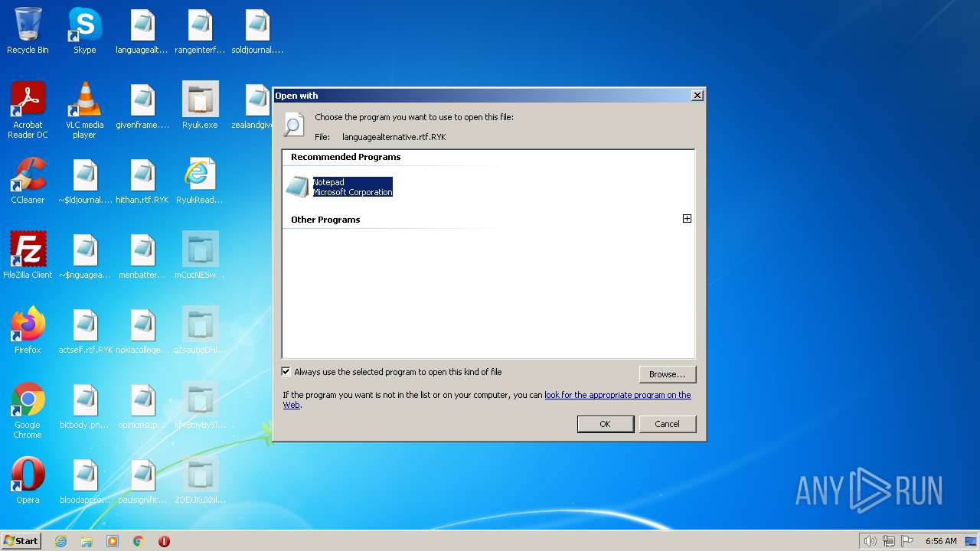980x551 pixels.
Task: Close the Open with dialog
Action: (x=697, y=96)
